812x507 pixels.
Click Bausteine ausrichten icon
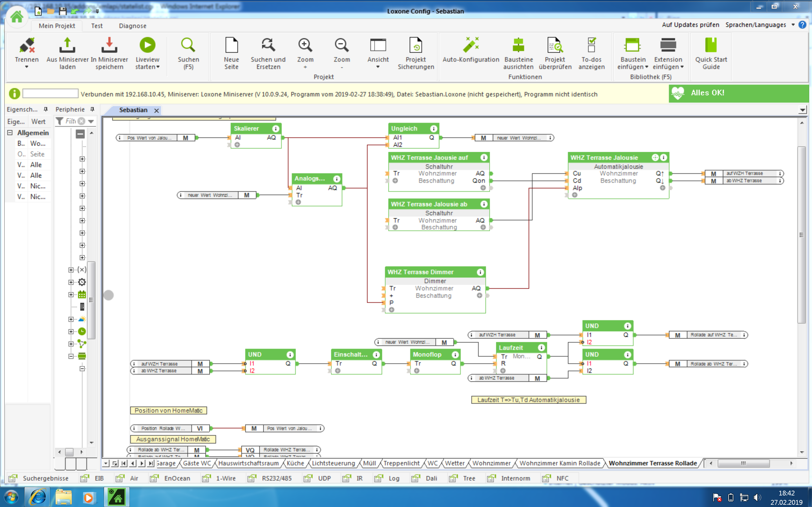(x=518, y=45)
